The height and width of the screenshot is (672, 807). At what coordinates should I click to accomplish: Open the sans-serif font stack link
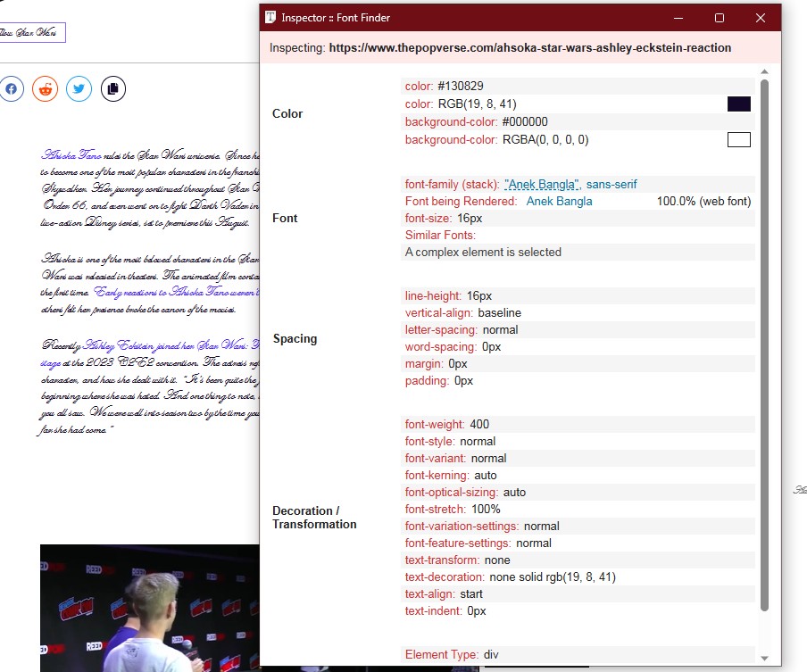click(x=611, y=184)
